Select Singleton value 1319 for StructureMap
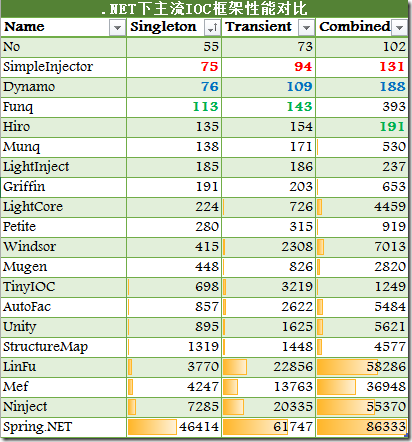The height and width of the screenshot is (442, 412). pos(204,347)
